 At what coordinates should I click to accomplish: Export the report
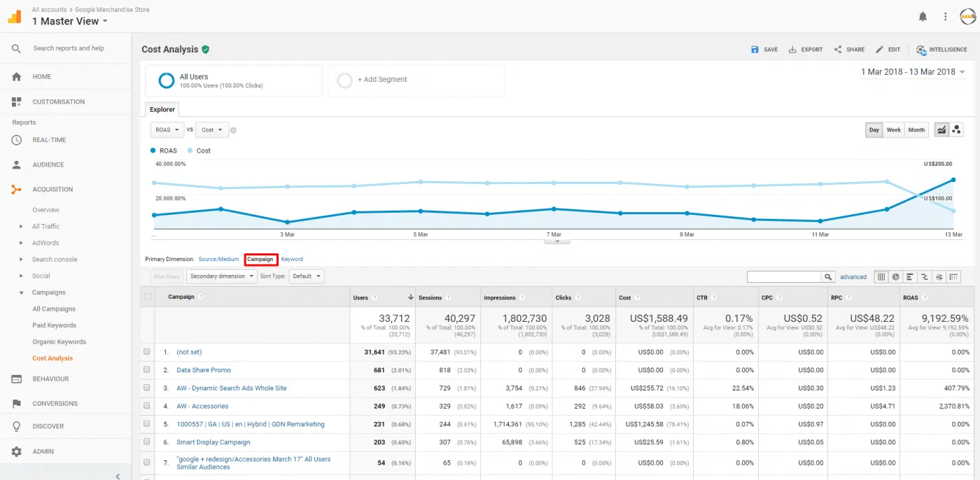(x=806, y=50)
